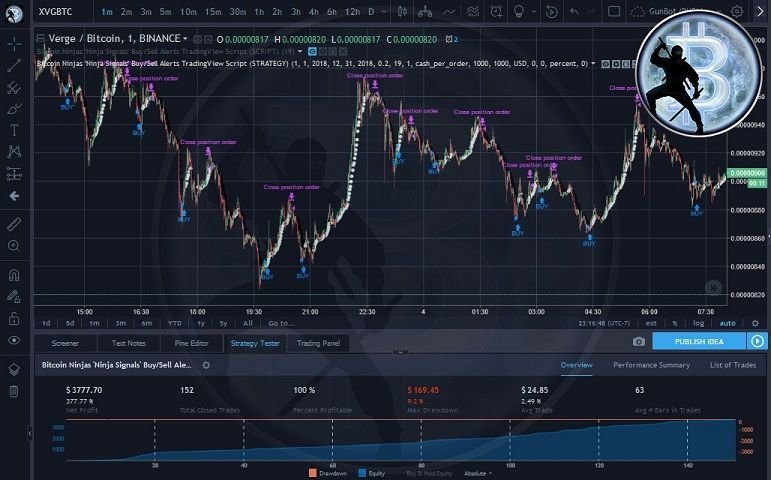
Task: Open the chart properties gear in top toolbar
Action: (x=737, y=11)
